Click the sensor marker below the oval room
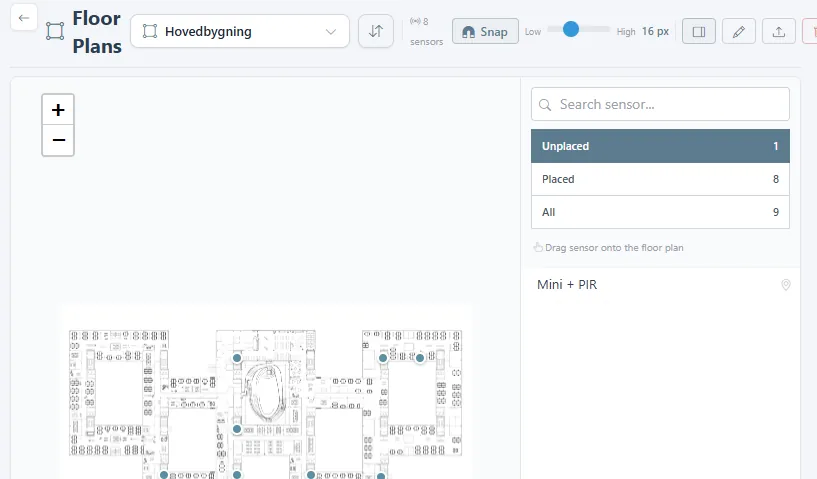This screenshot has height=479, width=817. tap(237, 429)
